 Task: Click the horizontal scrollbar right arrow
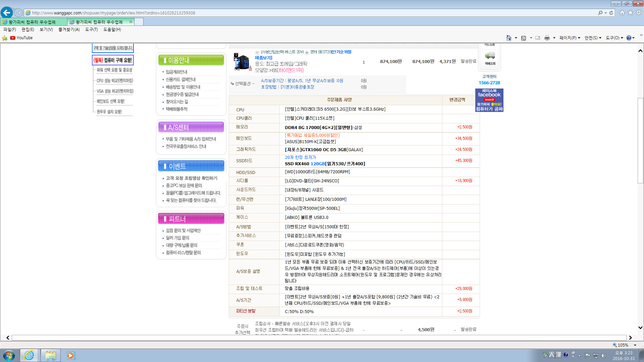(631, 338)
